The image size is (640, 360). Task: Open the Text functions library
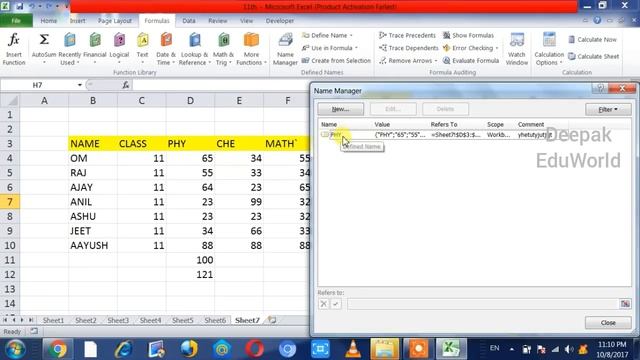tap(142, 49)
